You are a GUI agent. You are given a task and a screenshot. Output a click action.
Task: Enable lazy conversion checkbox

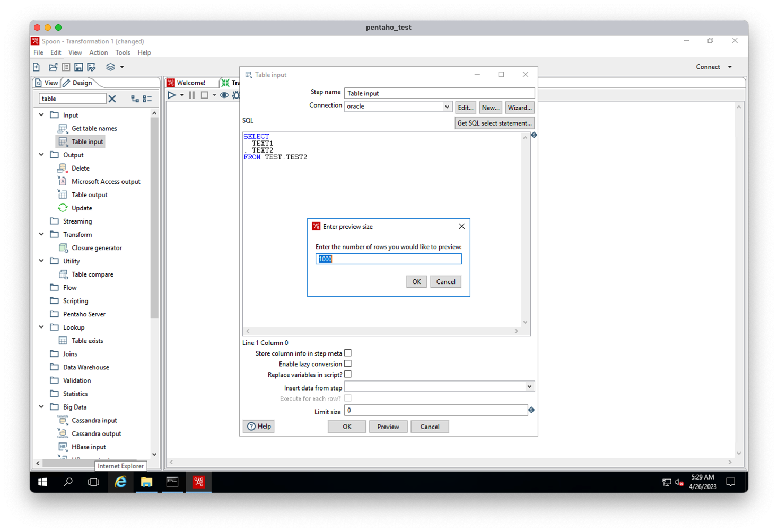(348, 363)
